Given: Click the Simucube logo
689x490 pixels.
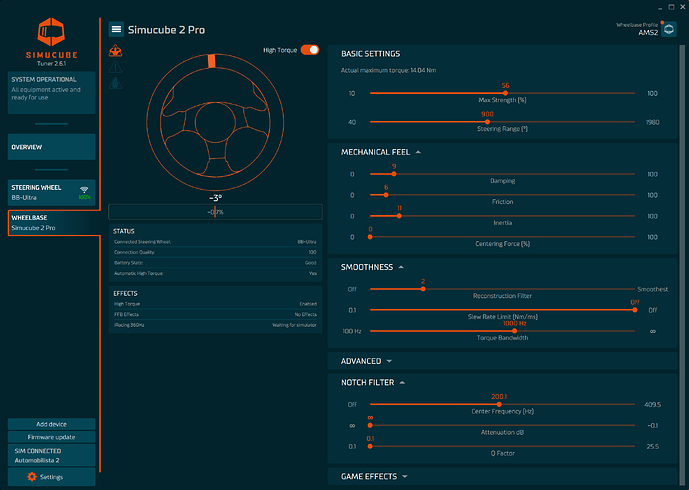Looking at the screenshot, I should pos(52,40).
